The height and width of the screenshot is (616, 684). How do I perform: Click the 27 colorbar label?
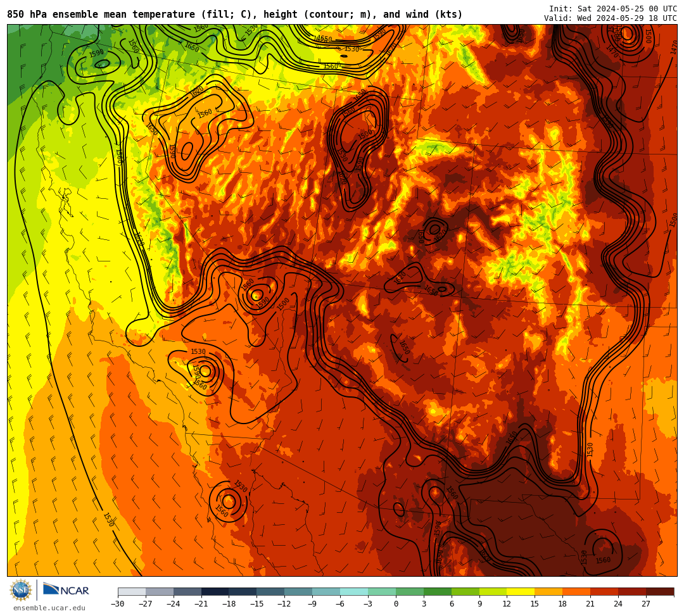click(x=646, y=604)
